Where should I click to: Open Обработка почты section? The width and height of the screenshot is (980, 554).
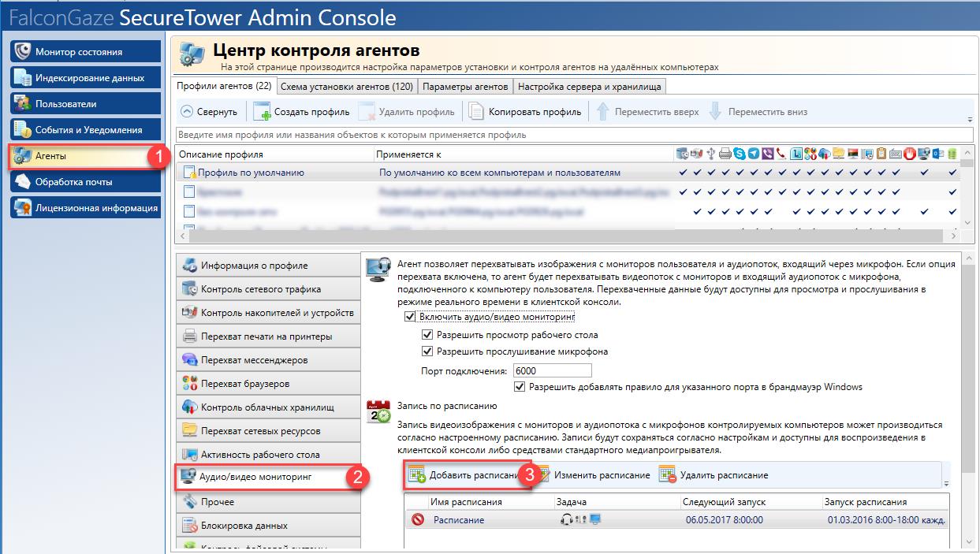pyautogui.click(x=84, y=182)
